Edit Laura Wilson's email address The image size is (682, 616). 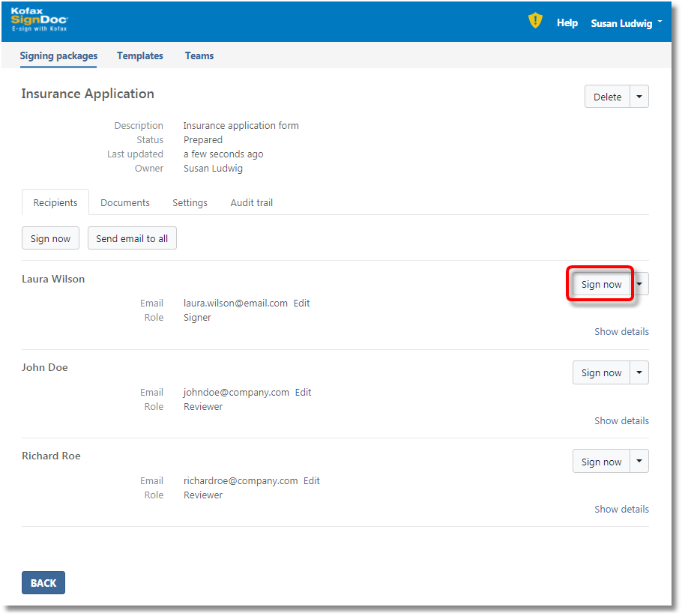pyautogui.click(x=301, y=304)
